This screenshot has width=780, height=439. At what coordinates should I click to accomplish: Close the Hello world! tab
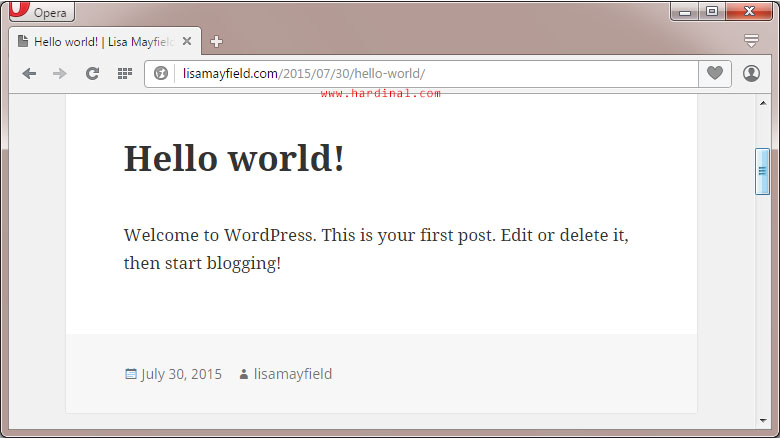point(187,41)
